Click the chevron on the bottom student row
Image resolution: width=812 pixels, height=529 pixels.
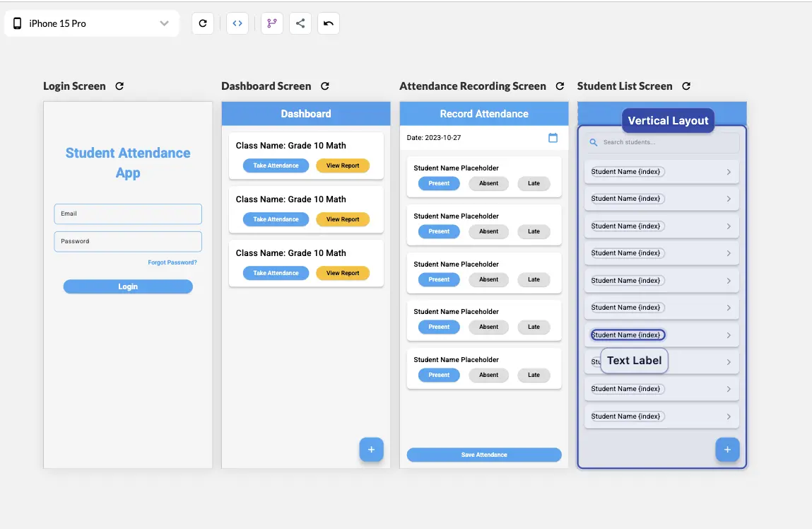click(x=729, y=417)
